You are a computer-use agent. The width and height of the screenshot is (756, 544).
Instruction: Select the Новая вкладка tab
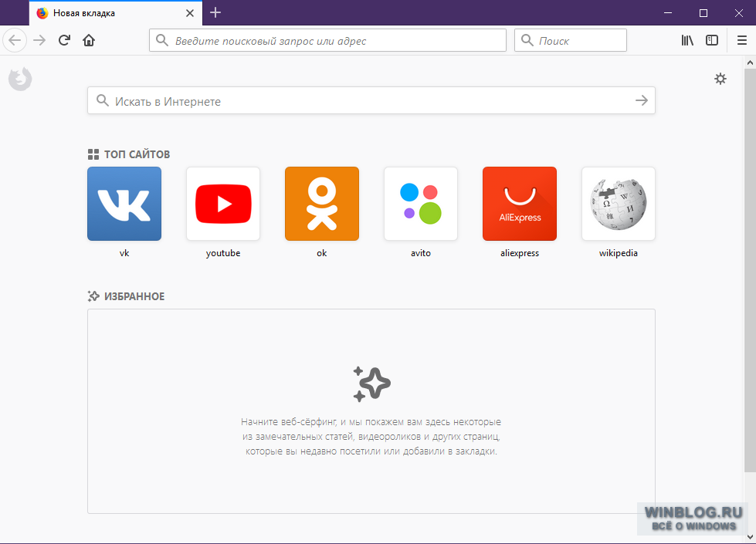(x=116, y=13)
